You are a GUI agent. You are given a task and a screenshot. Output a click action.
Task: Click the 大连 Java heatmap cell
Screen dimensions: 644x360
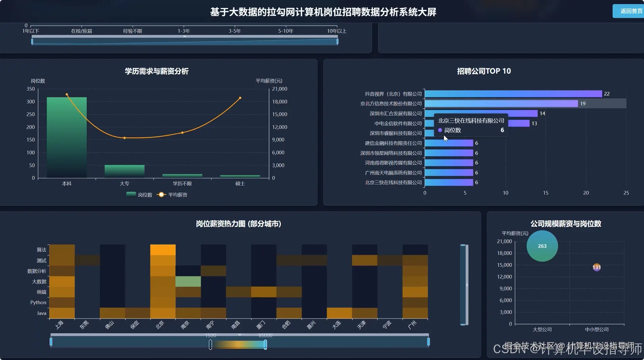point(340,313)
